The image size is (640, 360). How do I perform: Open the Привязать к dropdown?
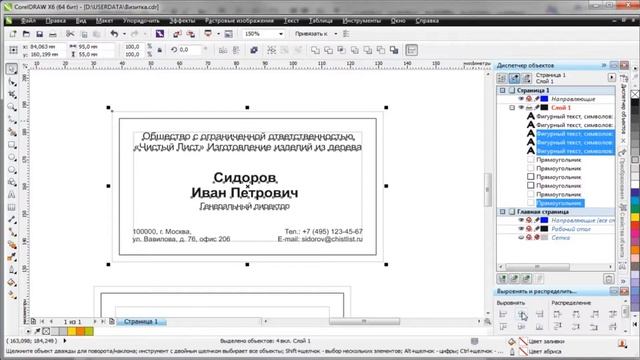click(x=336, y=34)
